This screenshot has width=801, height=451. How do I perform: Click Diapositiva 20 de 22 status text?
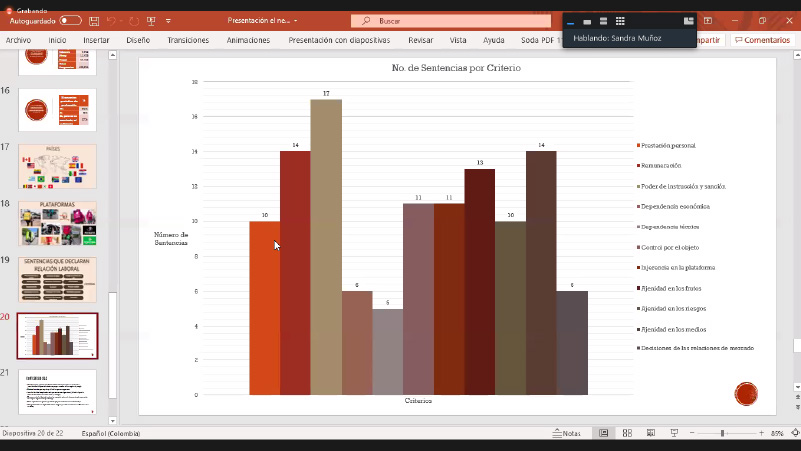(x=33, y=433)
